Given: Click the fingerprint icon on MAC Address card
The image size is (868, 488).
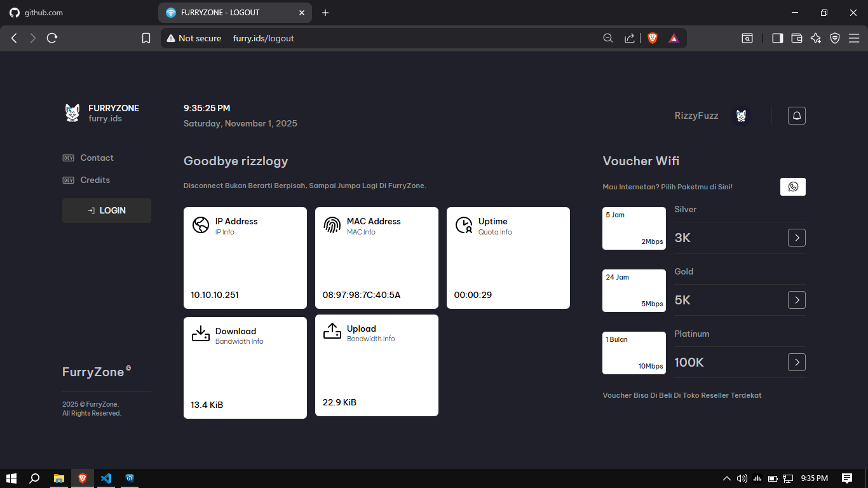Looking at the screenshot, I should 332,225.
